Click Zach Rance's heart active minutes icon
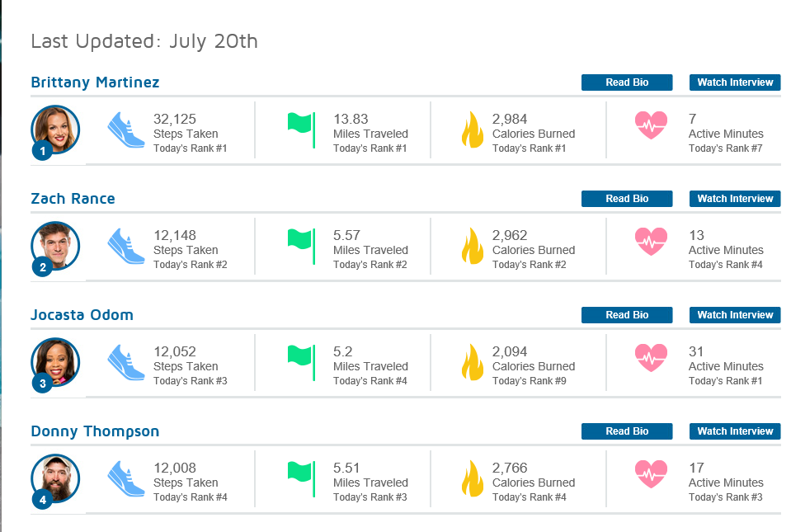 coord(652,242)
